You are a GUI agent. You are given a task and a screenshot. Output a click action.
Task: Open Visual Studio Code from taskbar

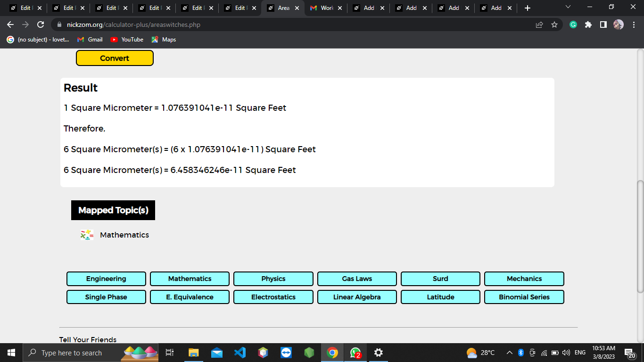coord(240,353)
